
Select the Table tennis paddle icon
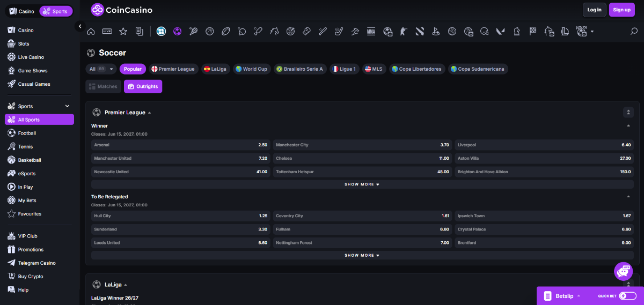pos(241,32)
